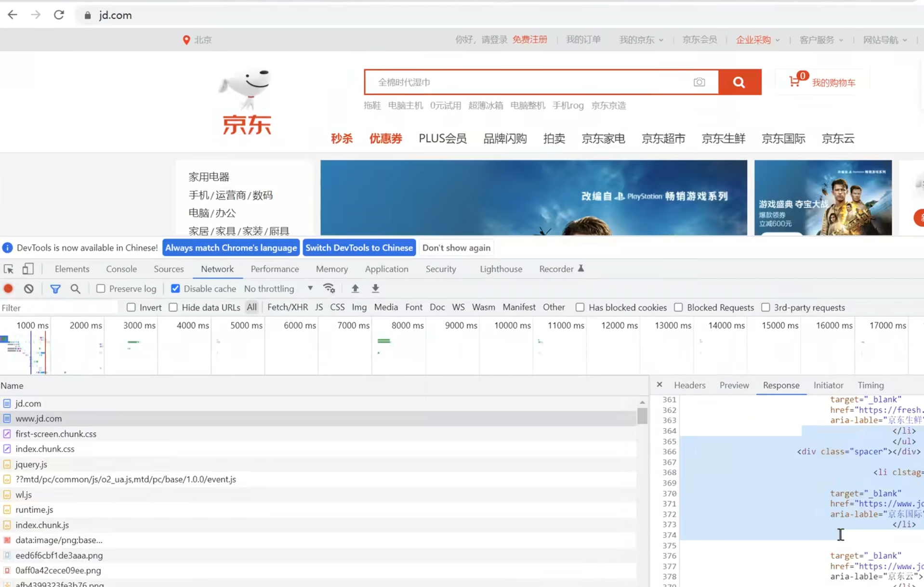Open the No throttling dropdown

(x=278, y=288)
